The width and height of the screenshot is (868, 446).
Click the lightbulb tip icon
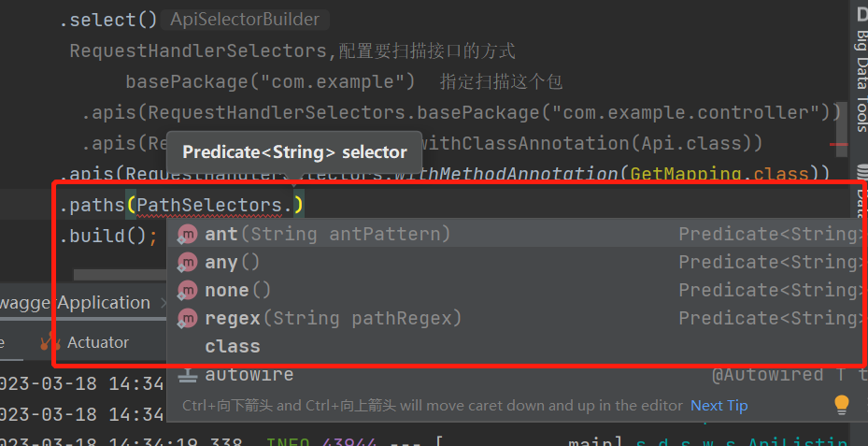(842, 405)
